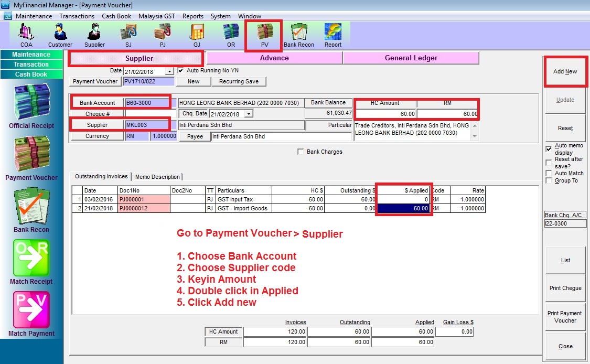Viewport: 590px width, 364px height.
Task: Enable the Auto Match checkbox
Action: [549, 173]
